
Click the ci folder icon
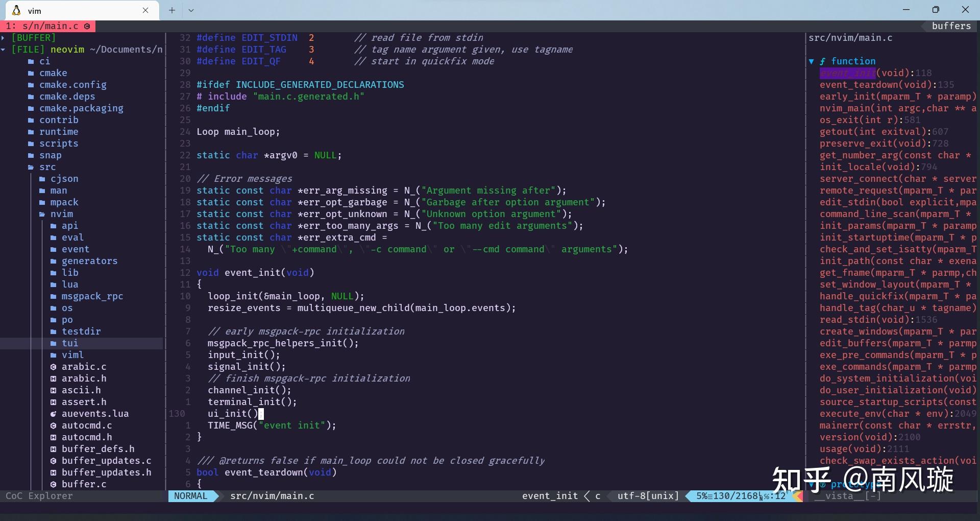coord(31,61)
